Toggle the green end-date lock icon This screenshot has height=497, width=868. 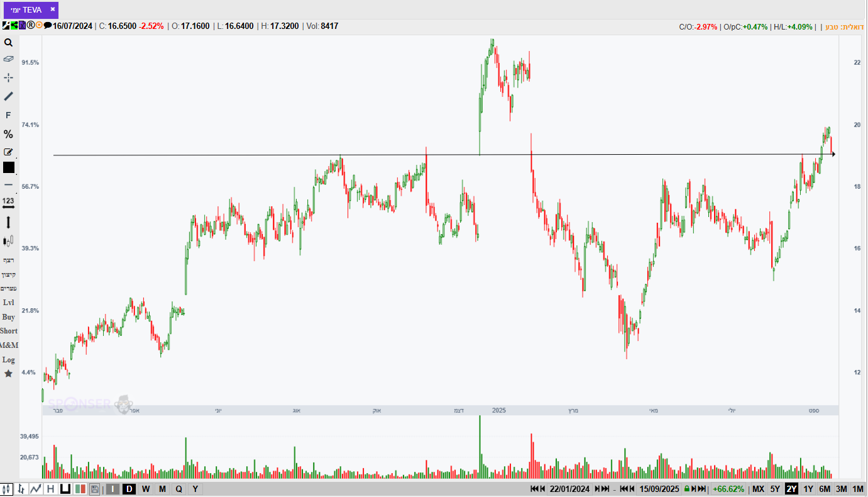(x=687, y=489)
